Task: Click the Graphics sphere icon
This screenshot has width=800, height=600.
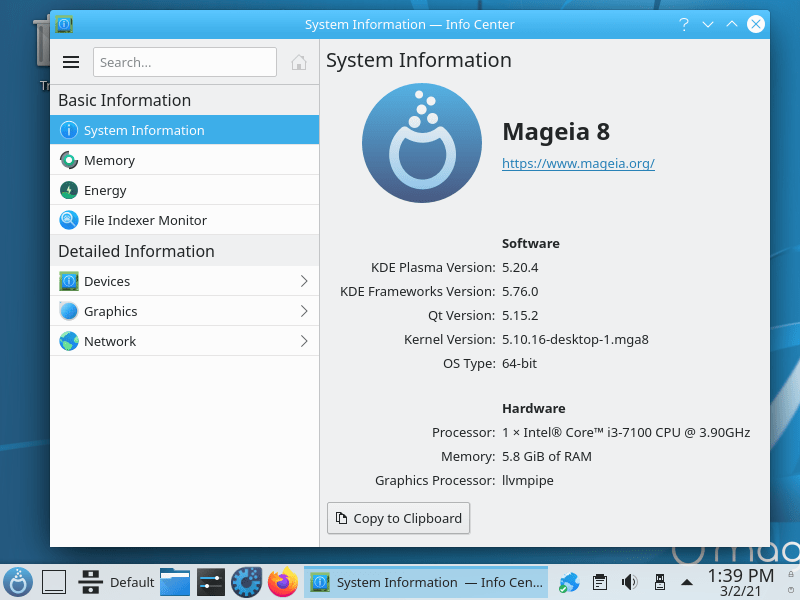Action: (x=69, y=311)
